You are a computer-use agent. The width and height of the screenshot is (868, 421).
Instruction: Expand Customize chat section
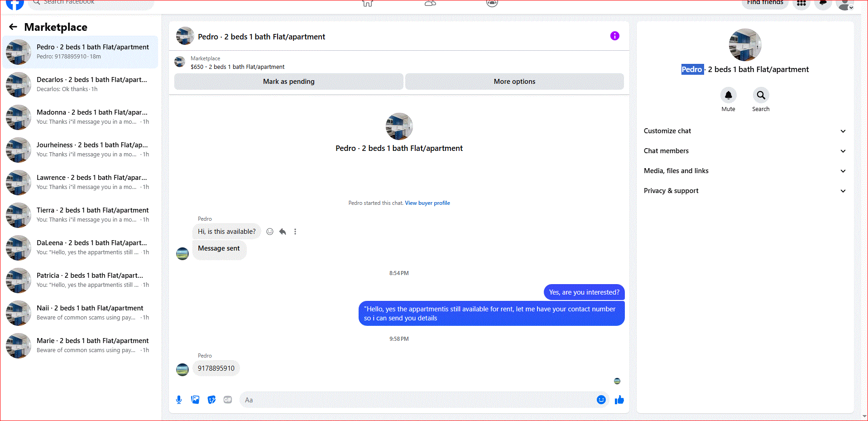coord(745,131)
